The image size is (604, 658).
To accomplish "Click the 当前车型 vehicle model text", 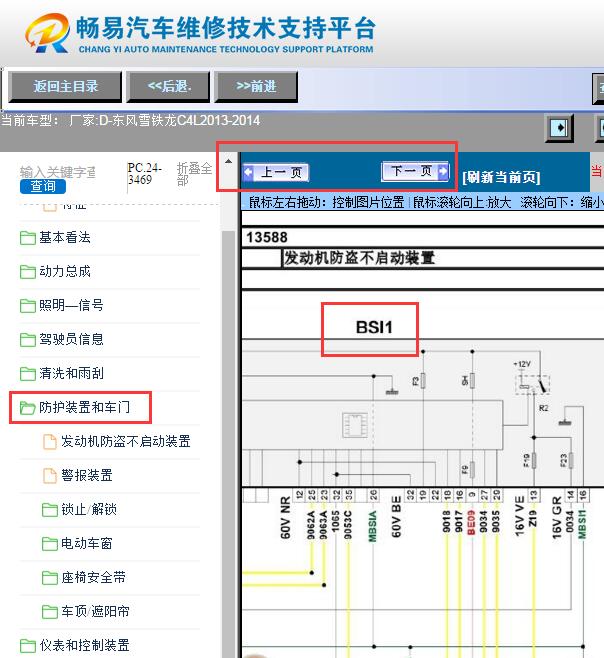I will (131, 121).
